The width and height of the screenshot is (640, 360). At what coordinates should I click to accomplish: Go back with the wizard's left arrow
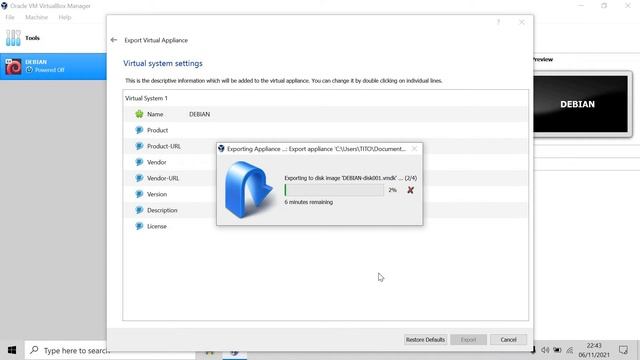[x=114, y=40]
